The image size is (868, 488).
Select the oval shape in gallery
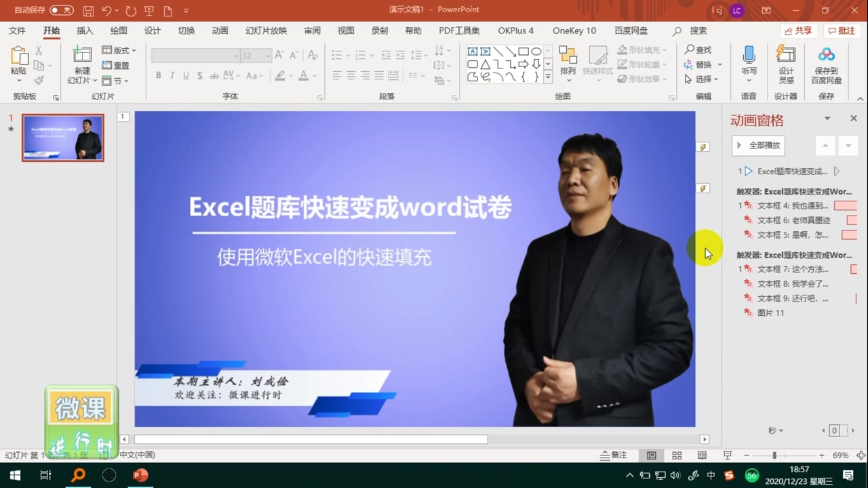[x=536, y=52]
